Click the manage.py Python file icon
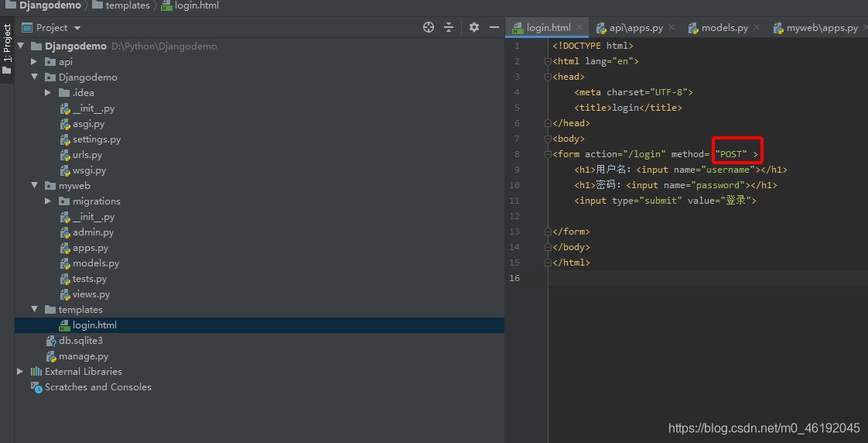This screenshot has width=868, height=443. [51, 356]
